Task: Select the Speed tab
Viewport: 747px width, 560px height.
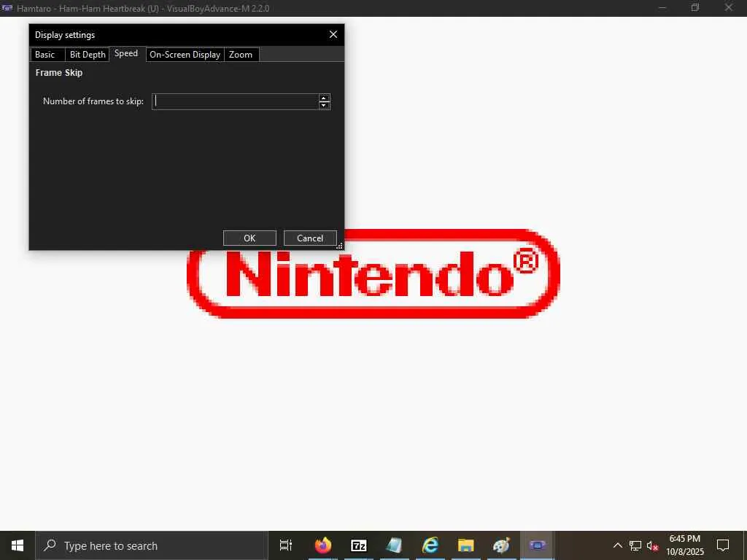Action: pos(127,54)
